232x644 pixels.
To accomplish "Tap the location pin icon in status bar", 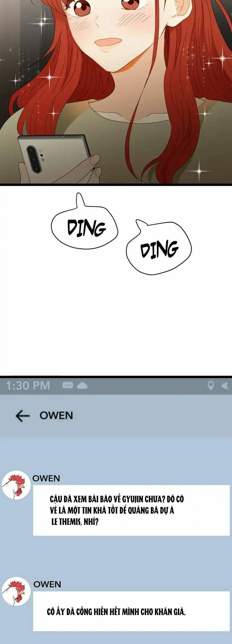I will [x=210, y=385].
